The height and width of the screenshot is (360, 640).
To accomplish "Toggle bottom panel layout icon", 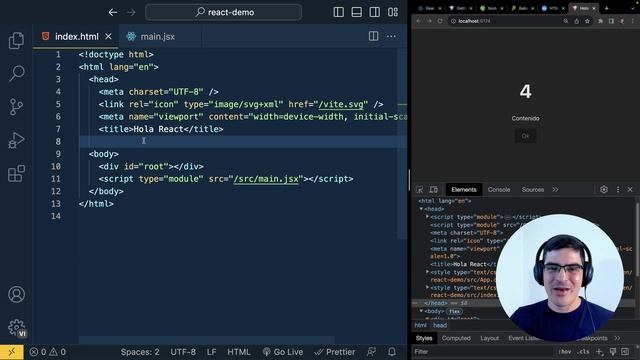I will click(356, 12).
